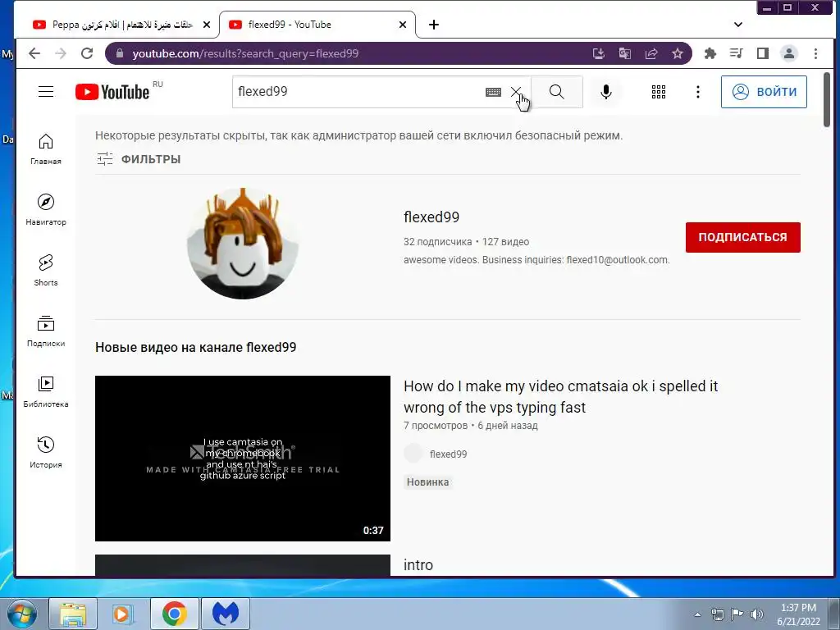Select the flexed99 - YouTube tab
The image size is (840, 630).
[317, 25]
